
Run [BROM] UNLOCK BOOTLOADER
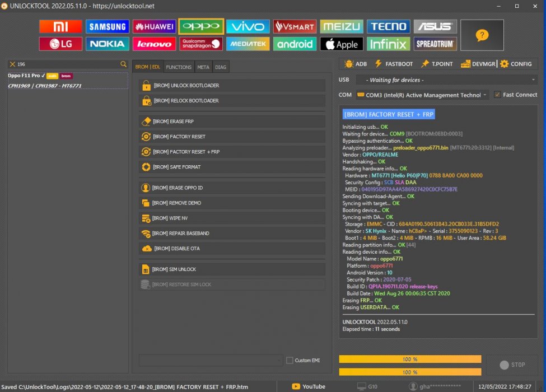(232, 85)
